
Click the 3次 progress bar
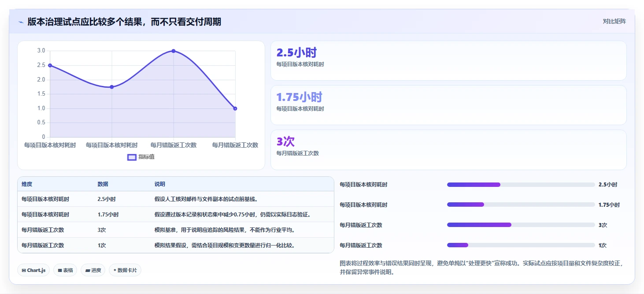(521, 225)
